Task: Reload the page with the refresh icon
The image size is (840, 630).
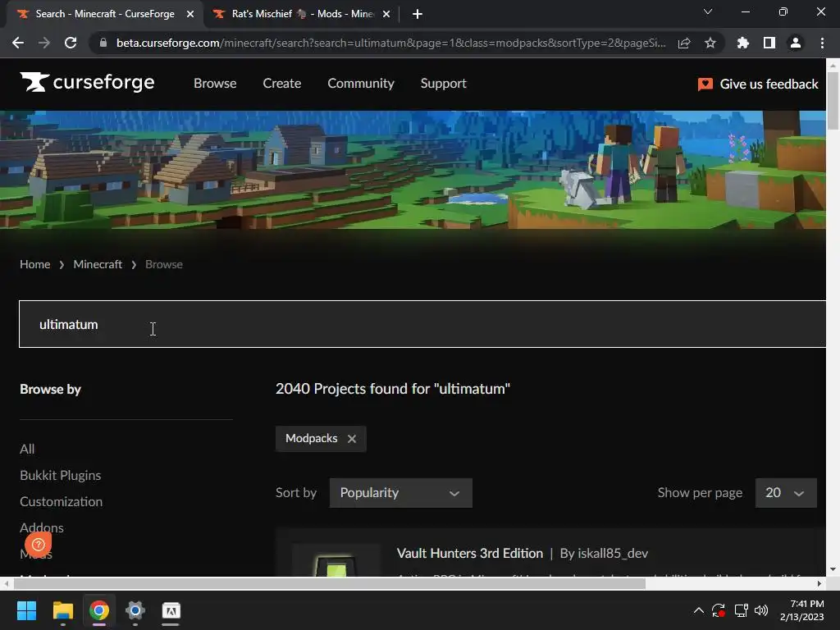Action: [x=71, y=43]
